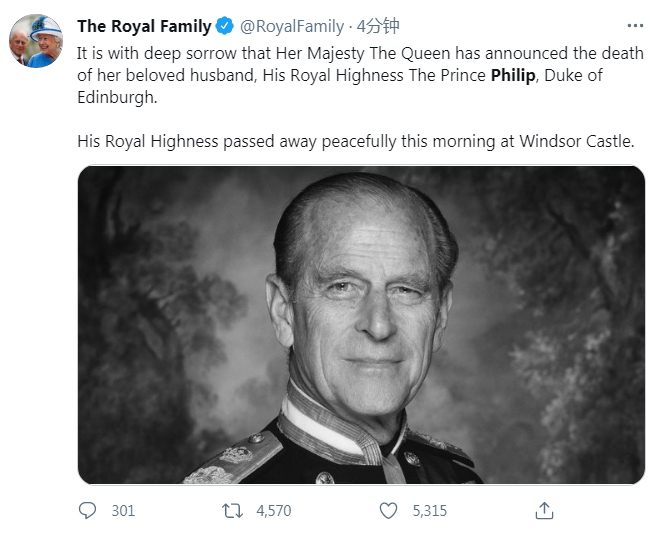Open The Royal Family profile avatar

point(36,41)
